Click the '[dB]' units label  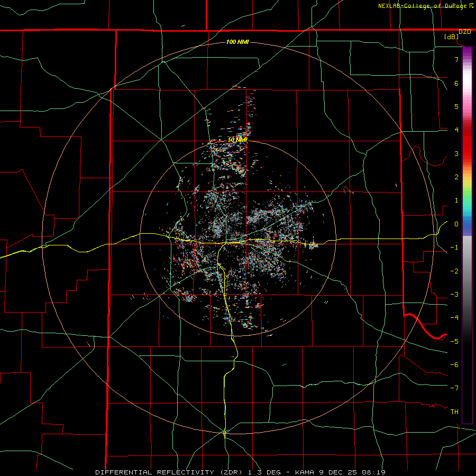[x=452, y=37]
